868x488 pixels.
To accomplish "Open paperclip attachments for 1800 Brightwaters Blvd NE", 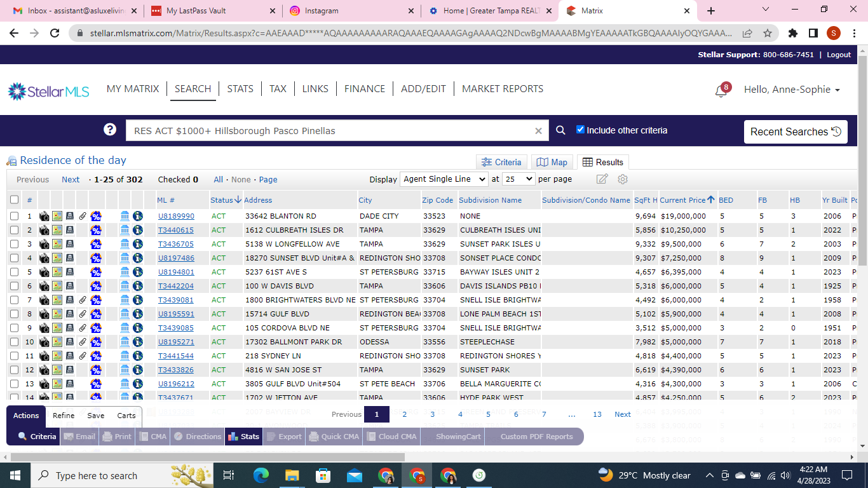I will (x=83, y=300).
